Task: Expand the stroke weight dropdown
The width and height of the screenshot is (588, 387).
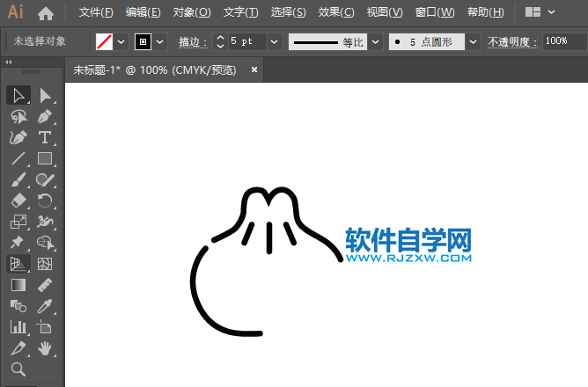Action: click(274, 42)
